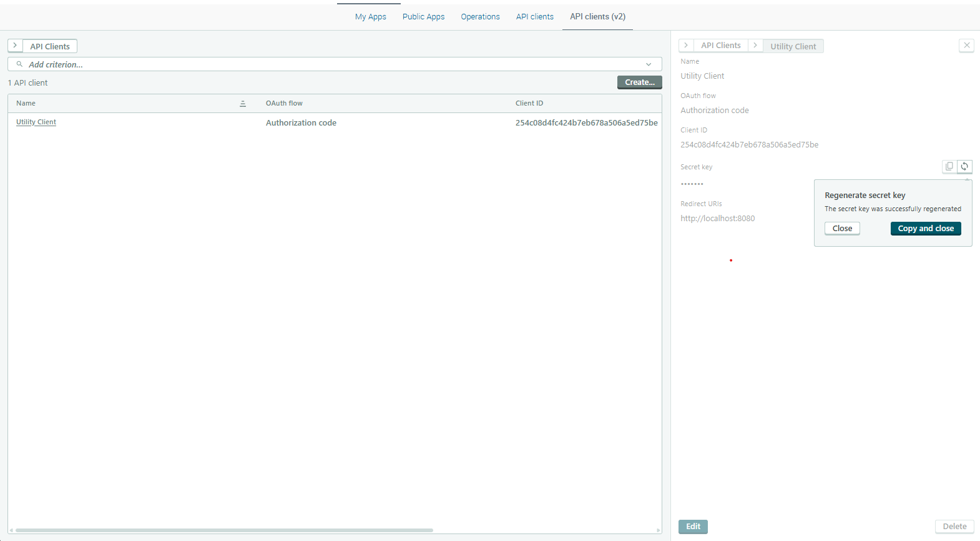This screenshot has height=541, width=980.
Task: Expand the Add criterion dropdown chevron
Action: [649, 64]
